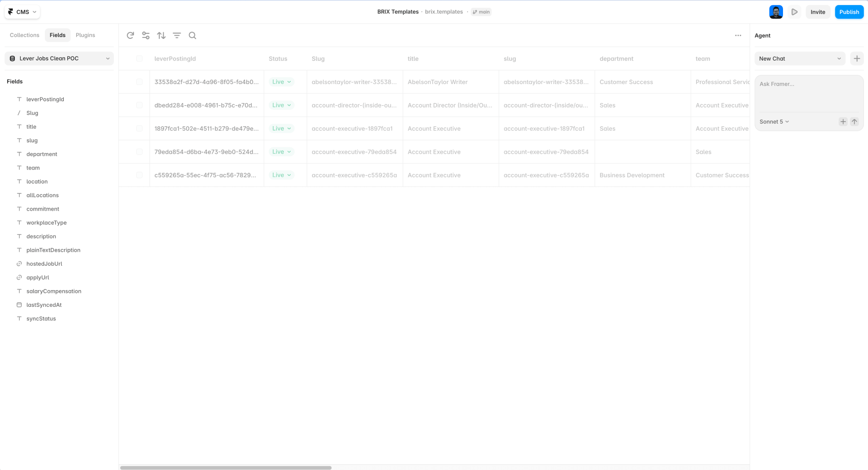Open Live status dropdown for c559265a row
Viewport: 868px width, 470px height.
click(281, 175)
